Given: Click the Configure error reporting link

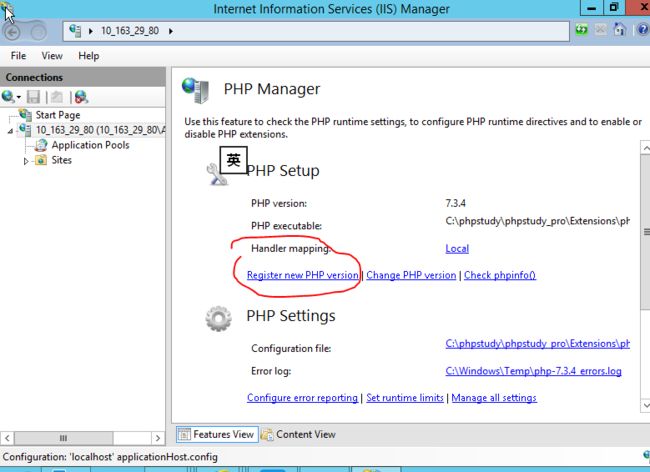Looking at the screenshot, I should click(x=302, y=398).
